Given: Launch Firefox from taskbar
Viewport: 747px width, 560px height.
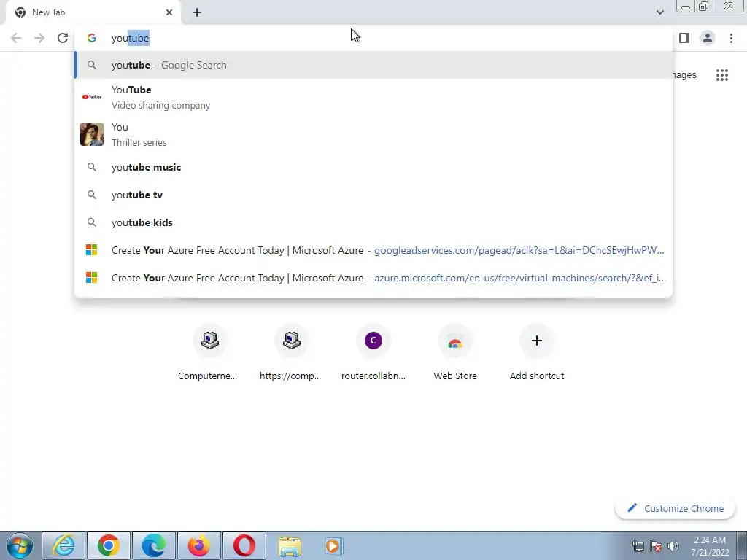Looking at the screenshot, I should point(198,545).
